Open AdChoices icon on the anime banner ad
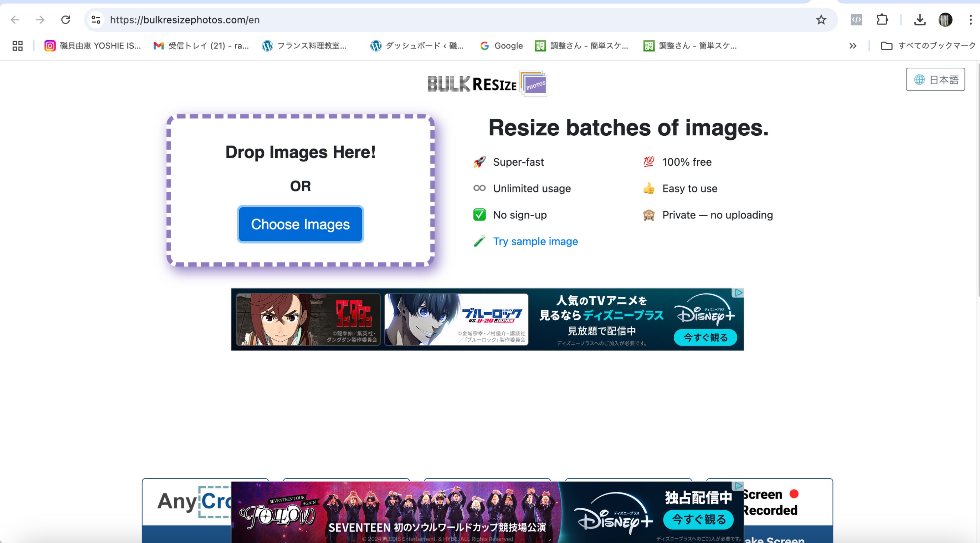 [x=738, y=293]
